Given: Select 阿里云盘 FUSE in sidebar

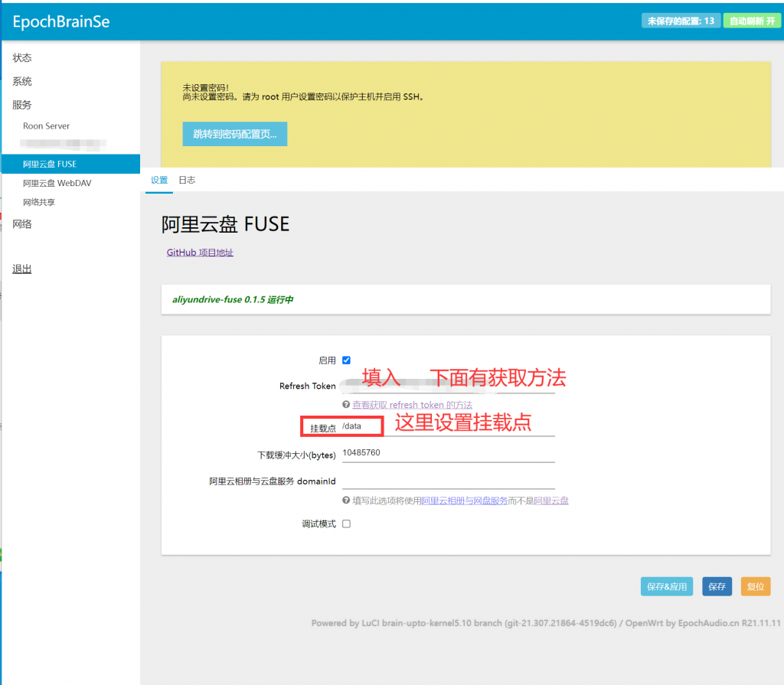Looking at the screenshot, I should 70,164.
